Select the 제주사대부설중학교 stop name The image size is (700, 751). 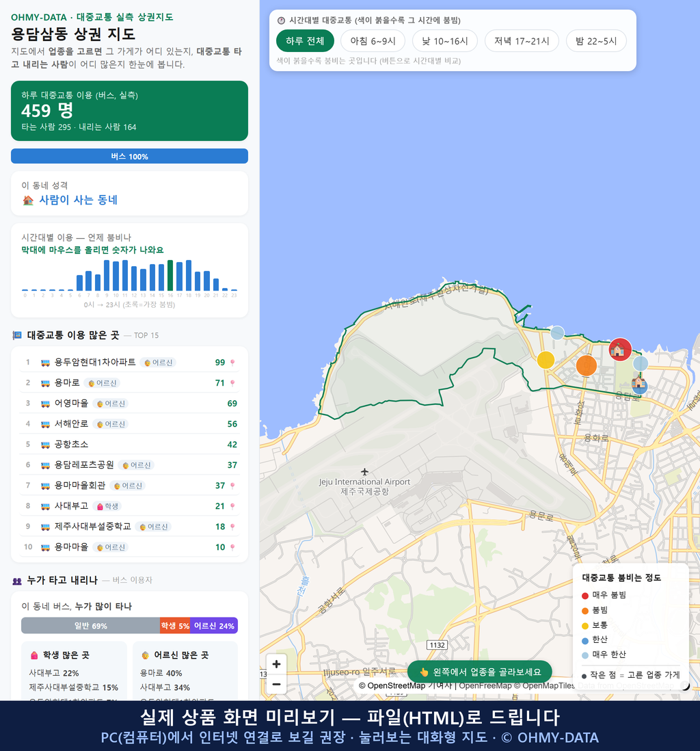click(92, 527)
